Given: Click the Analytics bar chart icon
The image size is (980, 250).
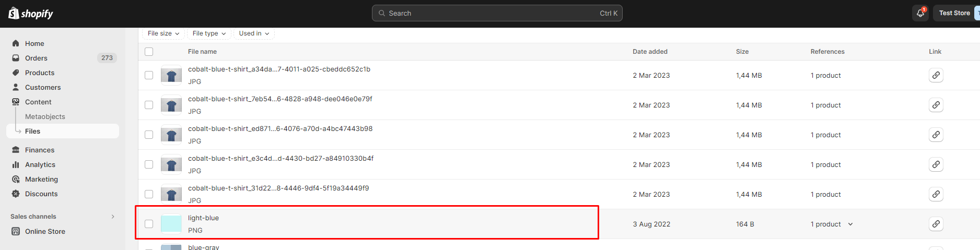Looking at the screenshot, I should (x=16, y=164).
